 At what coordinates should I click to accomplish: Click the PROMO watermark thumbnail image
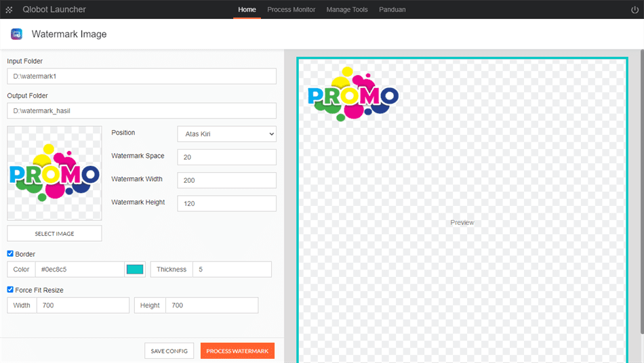click(x=54, y=173)
